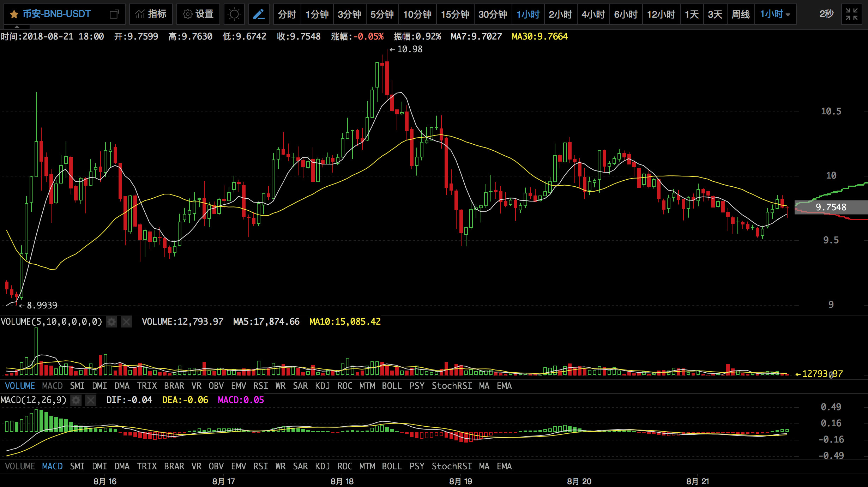Screen dimensions: 868x487
Task: Select BOLL in the volume panel indicator row
Action: (x=392, y=386)
